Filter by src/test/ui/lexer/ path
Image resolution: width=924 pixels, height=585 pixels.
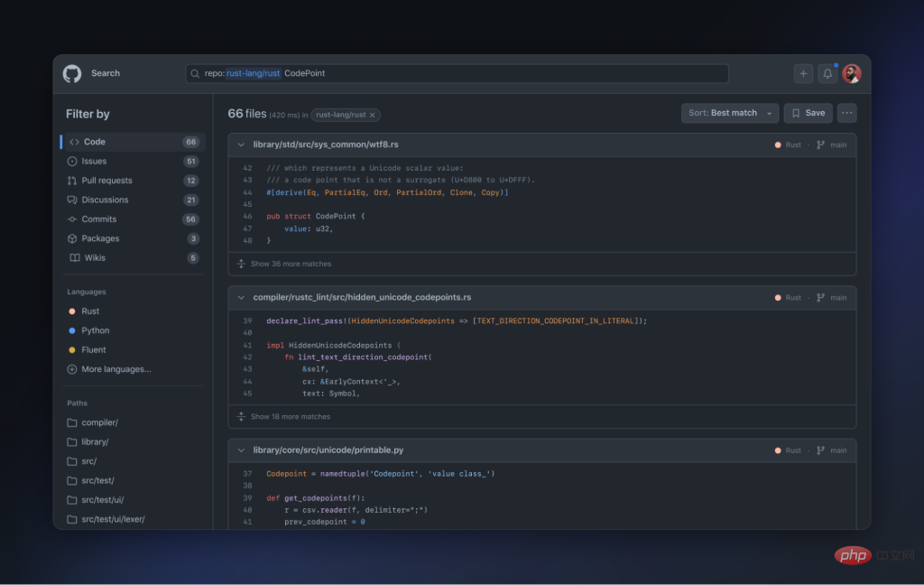click(x=106, y=519)
